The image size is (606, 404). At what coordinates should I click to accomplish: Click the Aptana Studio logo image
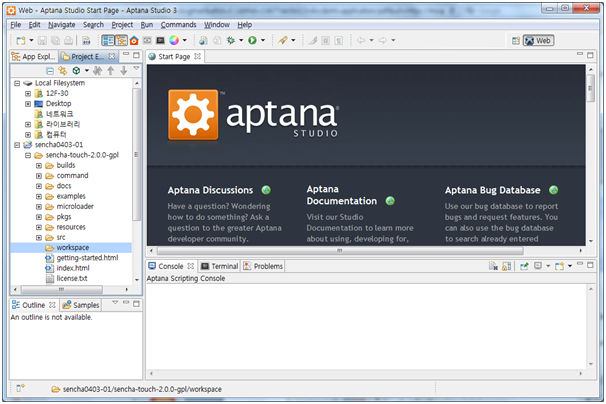(253, 115)
